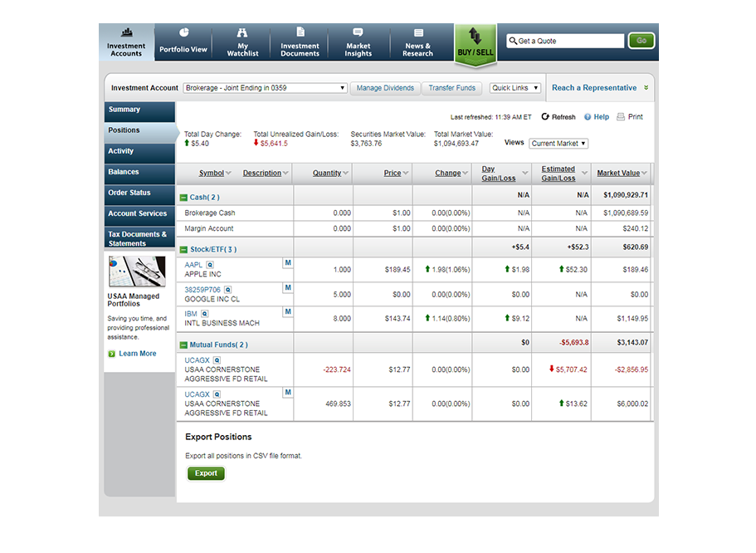Viewport: 756px width, 553px height.
Task: Click the sort arrow beside Day Gain/Loss header
Action: click(525, 174)
